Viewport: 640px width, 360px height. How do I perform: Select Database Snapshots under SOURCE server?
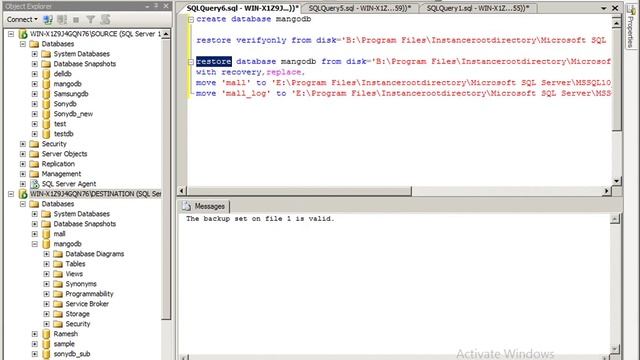pyautogui.click(x=85, y=64)
